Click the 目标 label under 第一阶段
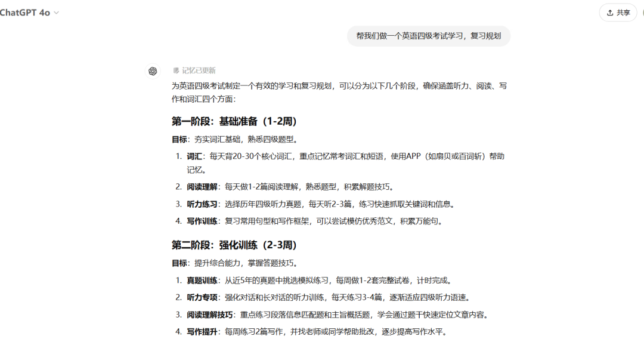The height and width of the screenshot is (339, 644). pyautogui.click(x=179, y=140)
